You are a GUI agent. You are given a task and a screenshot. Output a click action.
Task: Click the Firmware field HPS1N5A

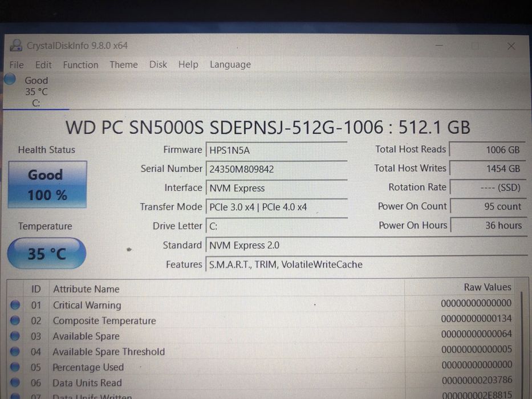[x=277, y=150]
